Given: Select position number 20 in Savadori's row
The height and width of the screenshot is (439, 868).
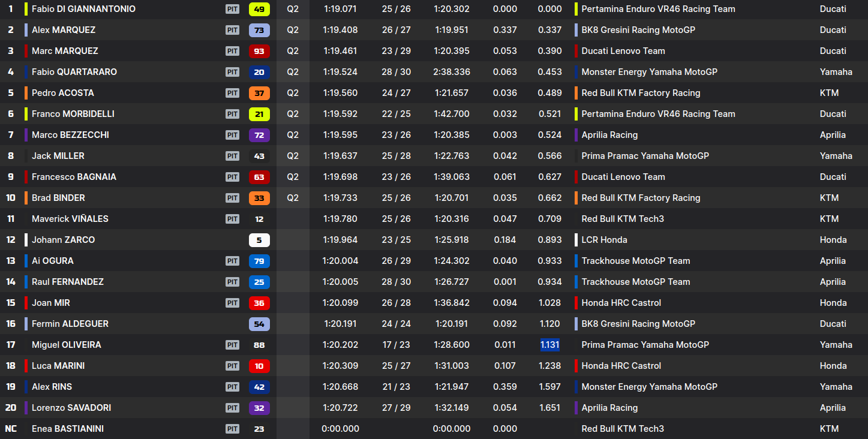Looking at the screenshot, I should coord(11,408).
